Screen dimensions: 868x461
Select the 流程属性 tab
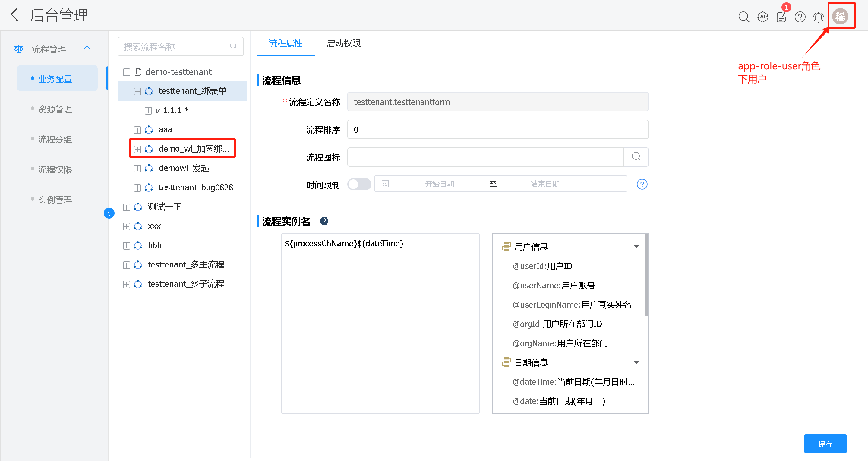click(285, 43)
